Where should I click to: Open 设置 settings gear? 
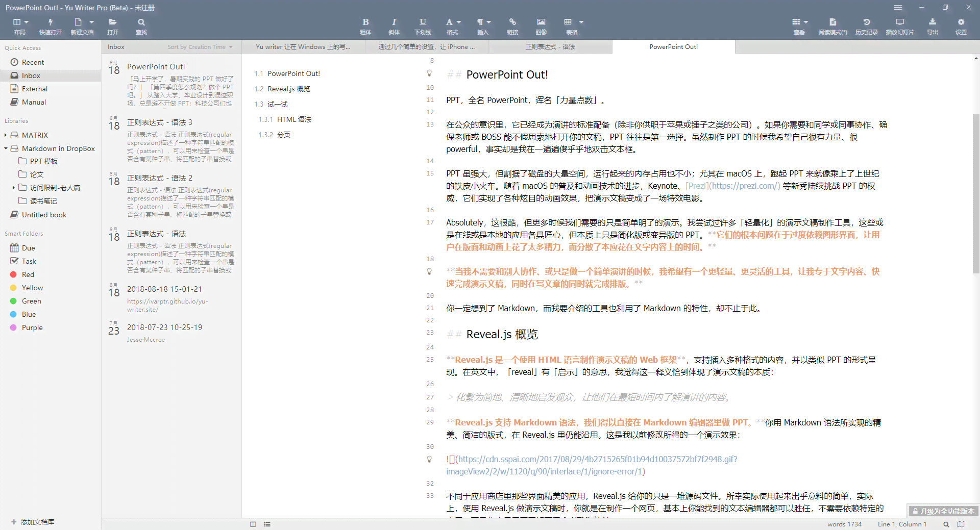(x=961, y=22)
